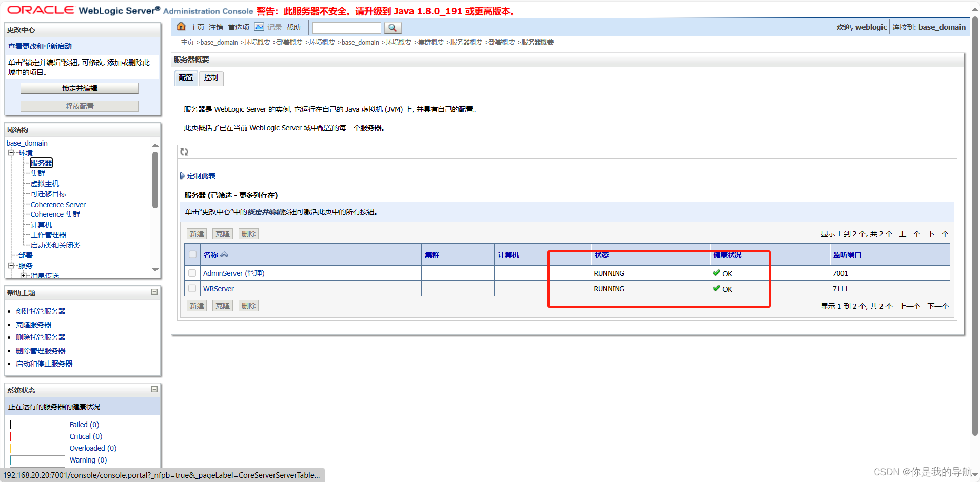The height and width of the screenshot is (482, 980).
Task: Open the 定制此表 disclosure triangle
Action: (183, 175)
